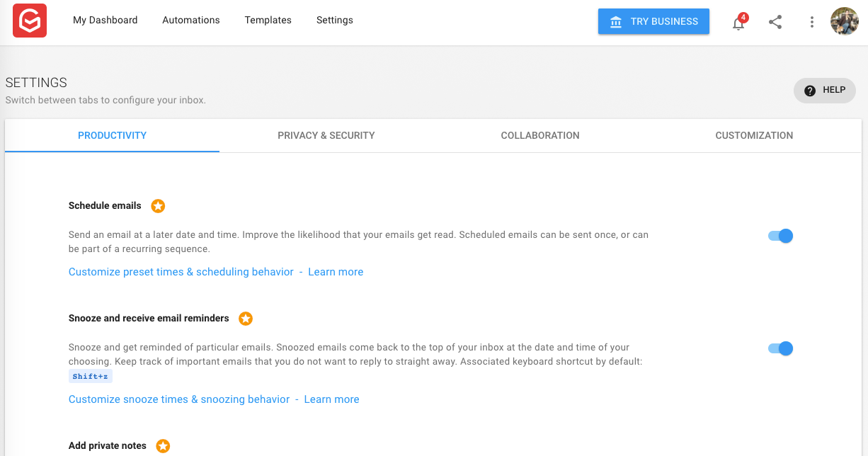Open Customize preset times & scheduling behavior link

point(181,272)
